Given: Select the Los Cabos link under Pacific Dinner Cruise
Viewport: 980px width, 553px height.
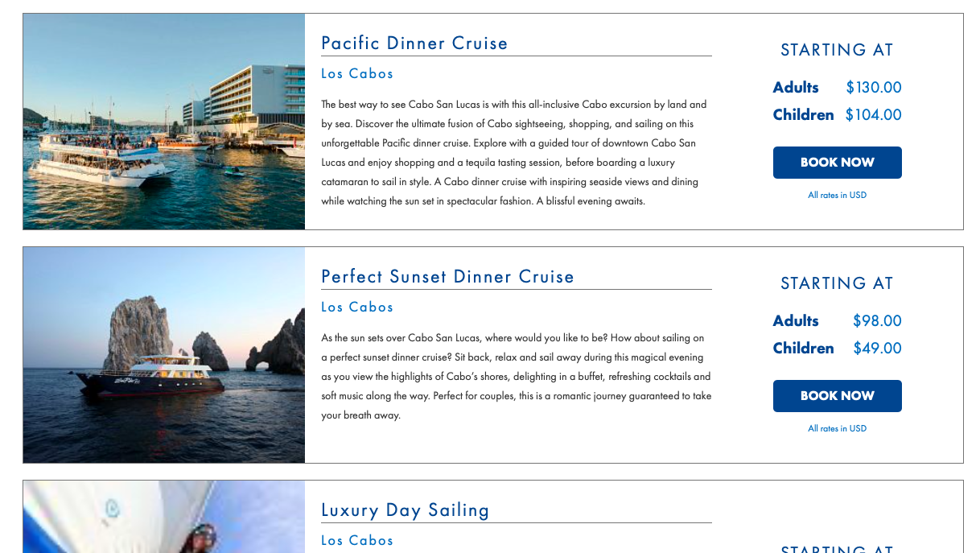Looking at the screenshot, I should pos(357,73).
